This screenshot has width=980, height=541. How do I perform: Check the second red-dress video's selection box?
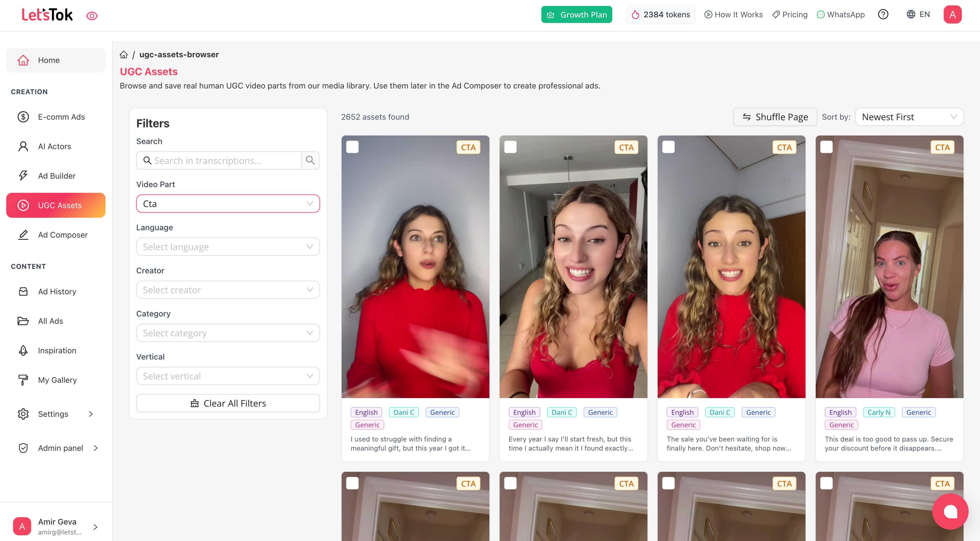click(510, 147)
